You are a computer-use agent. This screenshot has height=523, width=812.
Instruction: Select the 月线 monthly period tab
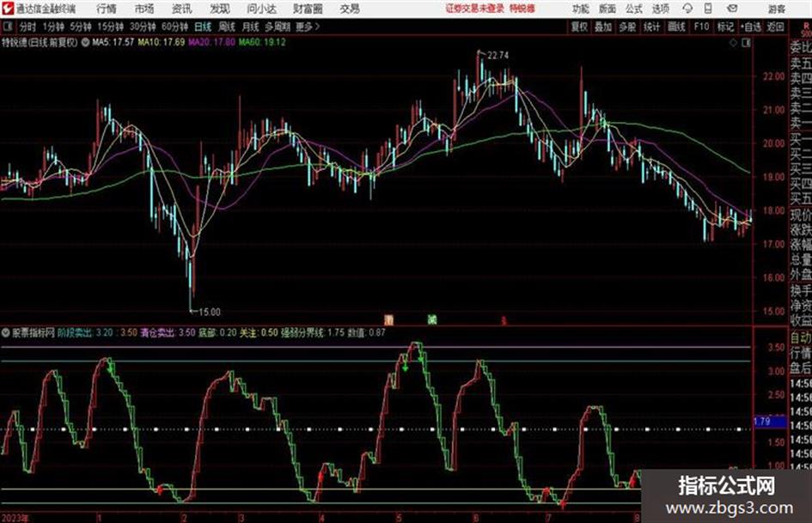tap(250, 27)
